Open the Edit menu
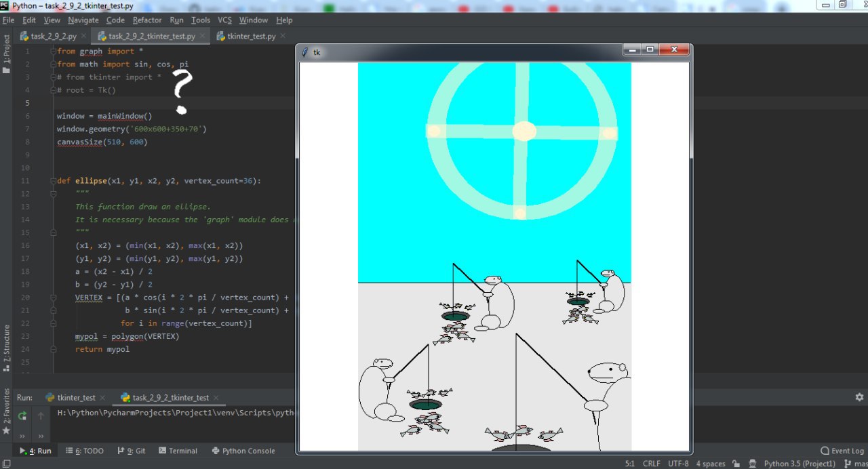868x469 pixels. click(29, 20)
